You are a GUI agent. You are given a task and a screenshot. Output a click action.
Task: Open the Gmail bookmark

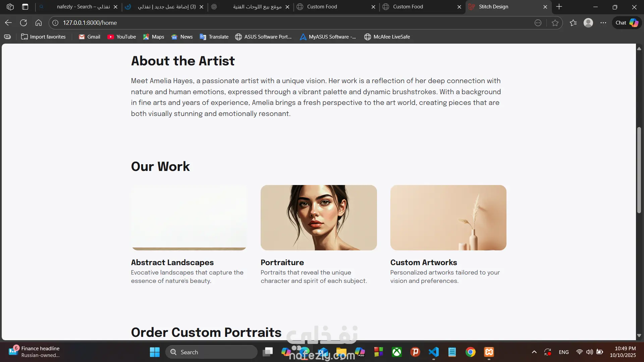(90, 37)
